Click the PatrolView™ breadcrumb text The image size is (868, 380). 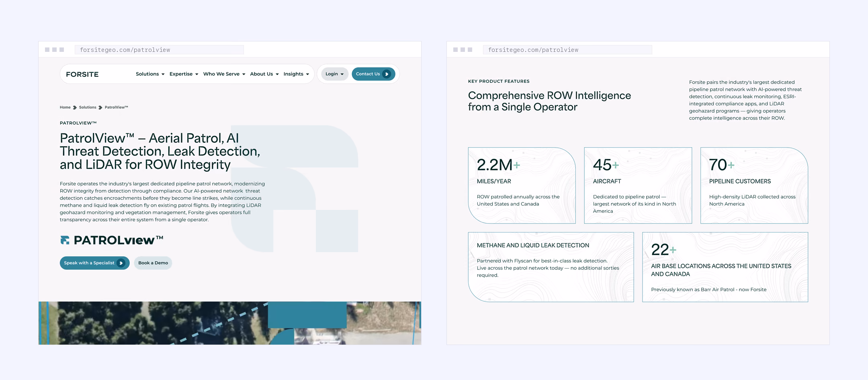117,107
